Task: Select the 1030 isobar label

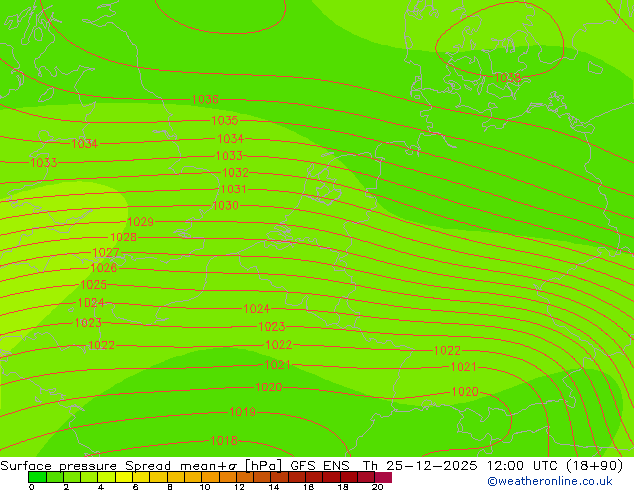Action: [x=225, y=206]
